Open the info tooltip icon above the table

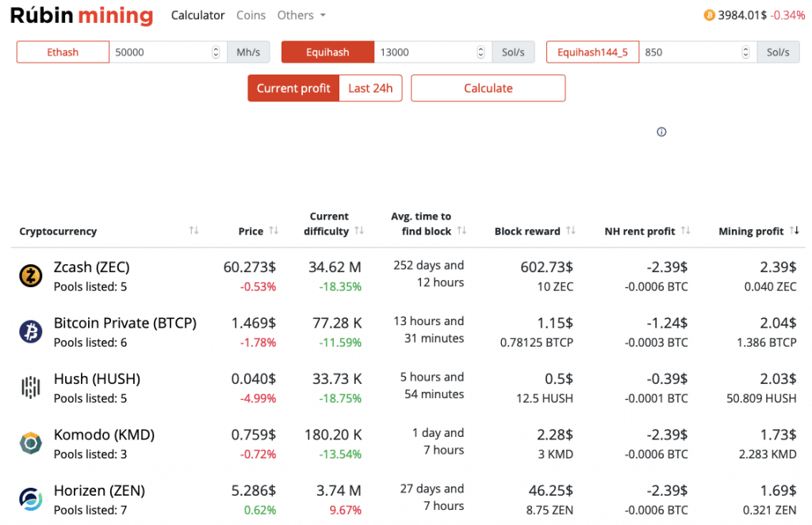coord(661,132)
